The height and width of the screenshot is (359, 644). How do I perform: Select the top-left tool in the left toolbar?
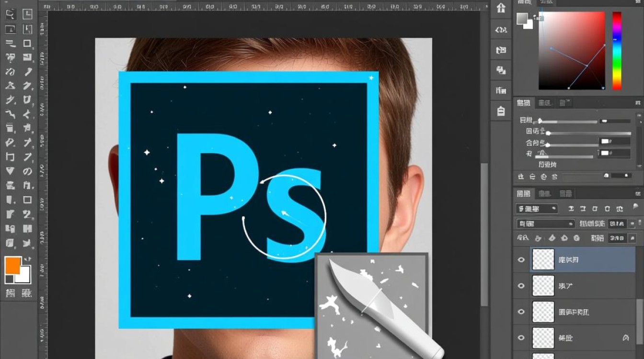point(10,13)
